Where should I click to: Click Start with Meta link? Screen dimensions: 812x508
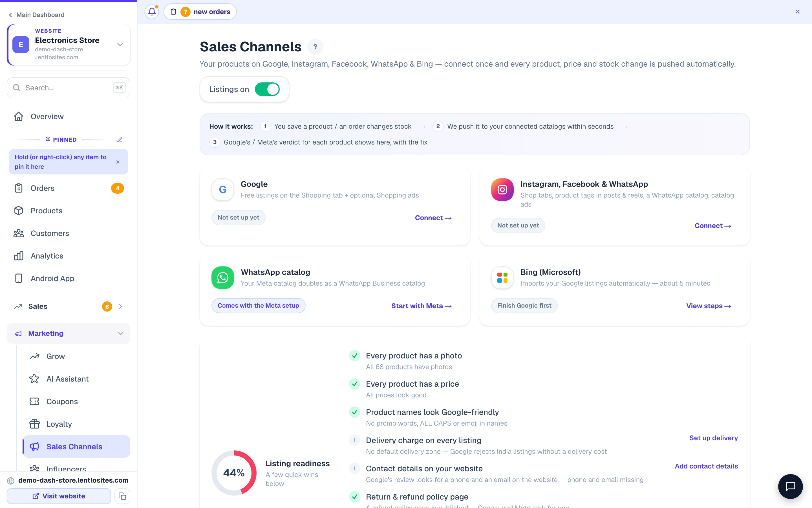click(x=421, y=306)
